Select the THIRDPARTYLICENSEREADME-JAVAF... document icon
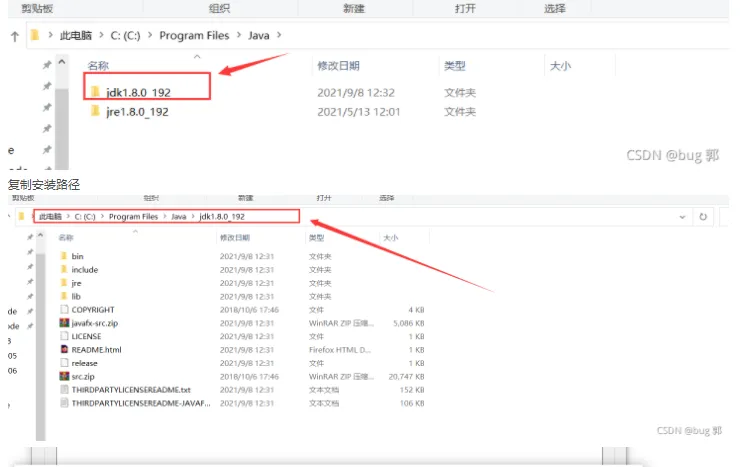 click(x=64, y=403)
